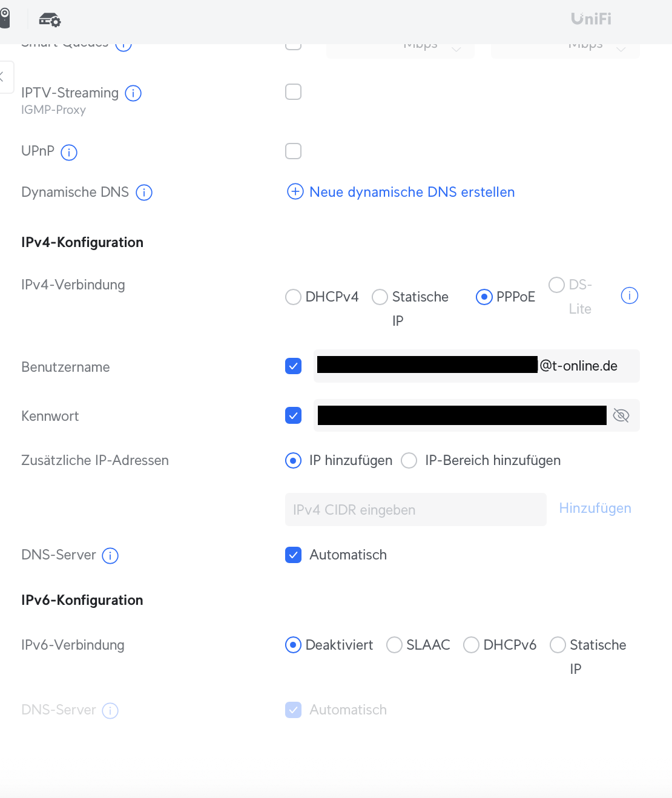Open the device settings icon in header
Viewport: 672px width, 798px height.
click(x=50, y=19)
